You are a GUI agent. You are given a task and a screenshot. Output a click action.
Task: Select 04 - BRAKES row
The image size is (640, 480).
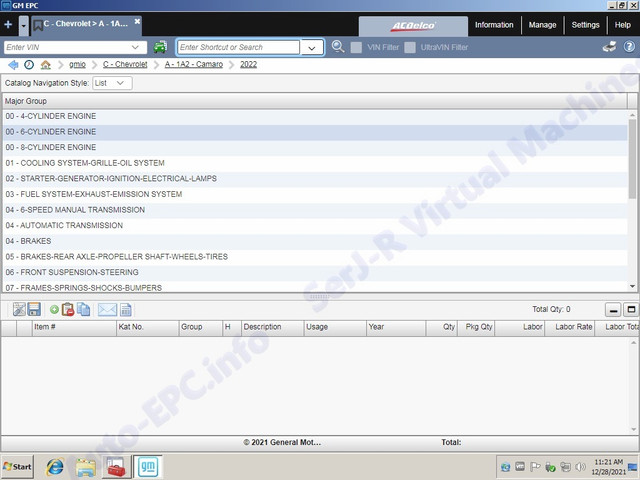coord(315,241)
